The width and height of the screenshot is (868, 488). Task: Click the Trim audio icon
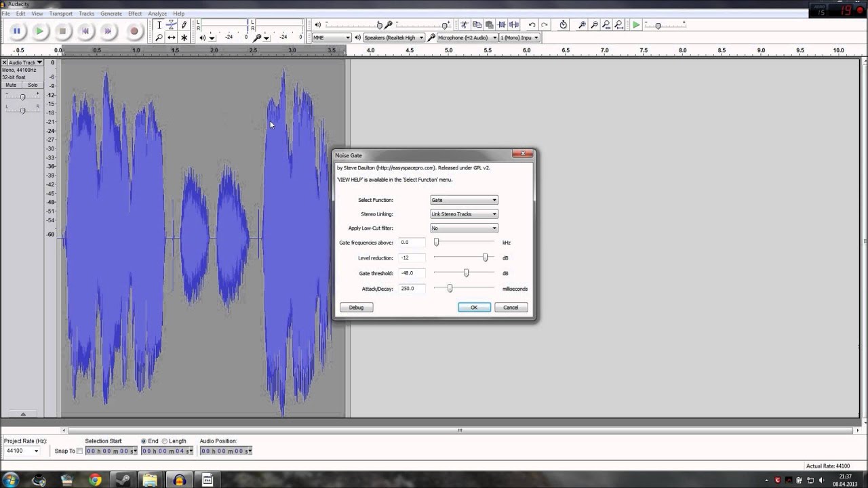pyautogui.click(x=501, y=25)
